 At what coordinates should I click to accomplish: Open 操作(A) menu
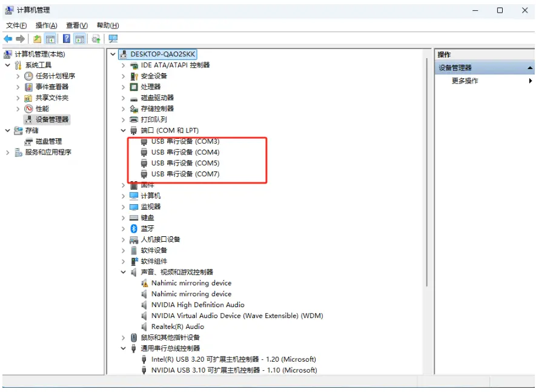[x=46, y=25]
